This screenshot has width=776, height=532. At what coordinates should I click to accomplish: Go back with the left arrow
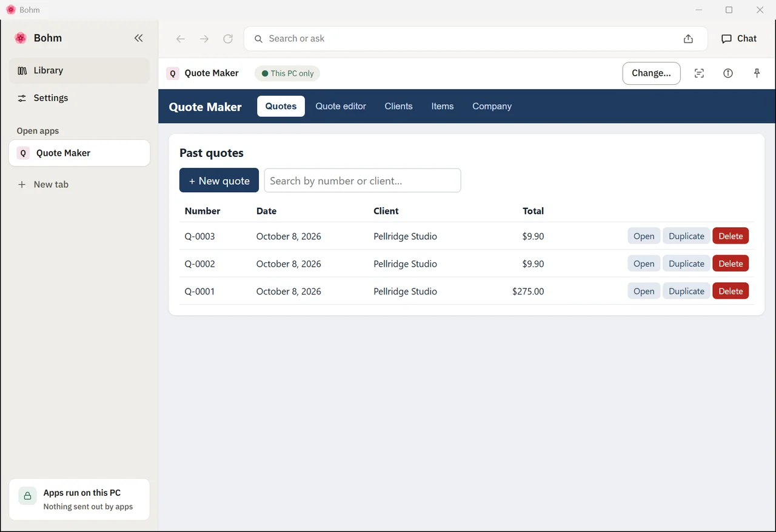(x=180, y=39)
